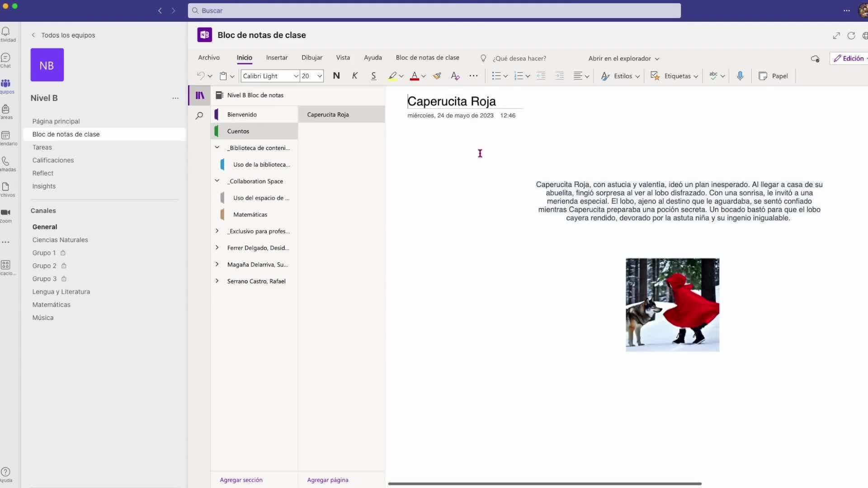
Task: Toggle italic formatting (K button)
Action: coord(355,76)
